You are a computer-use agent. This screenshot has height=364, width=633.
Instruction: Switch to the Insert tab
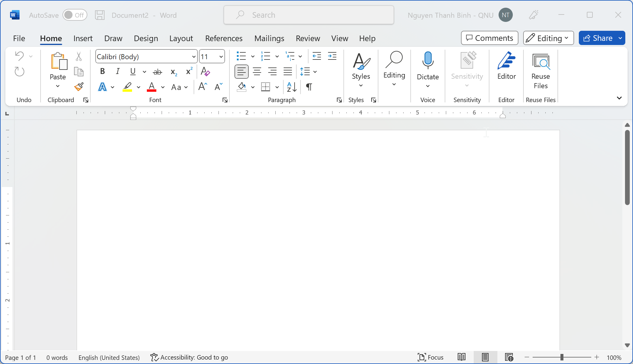tap(83, 38)
